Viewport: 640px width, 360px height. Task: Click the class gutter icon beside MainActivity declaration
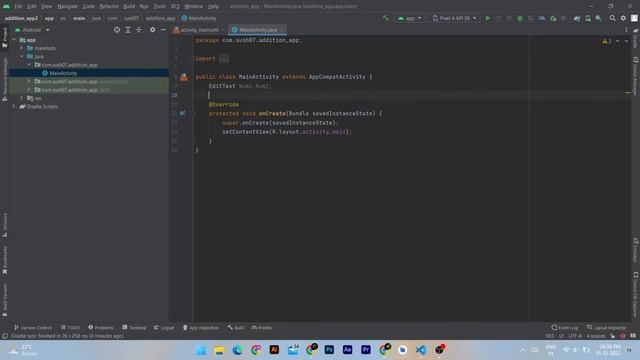pos(184,77)
